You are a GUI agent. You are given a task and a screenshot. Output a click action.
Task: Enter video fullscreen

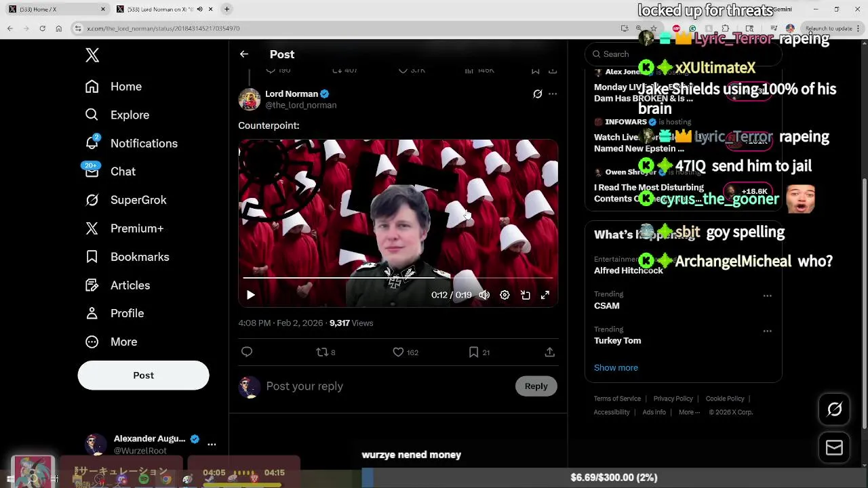click(545, 295)
